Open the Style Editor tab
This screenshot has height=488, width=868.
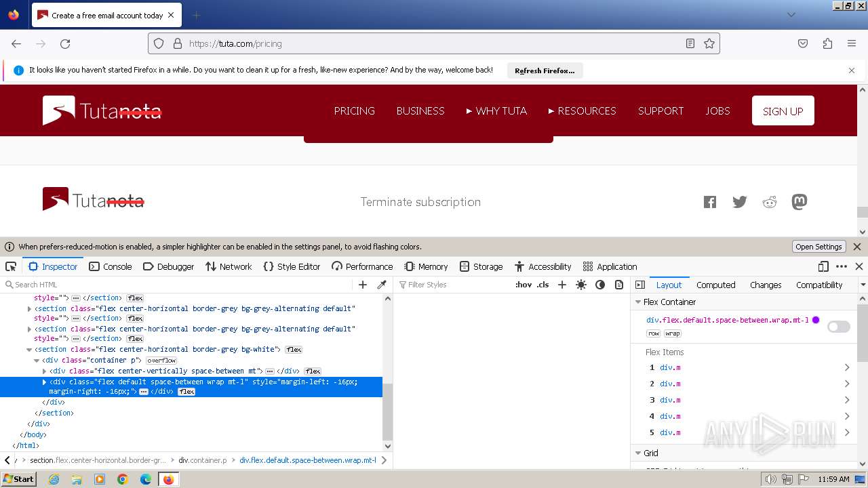click(x=292, y=266)
